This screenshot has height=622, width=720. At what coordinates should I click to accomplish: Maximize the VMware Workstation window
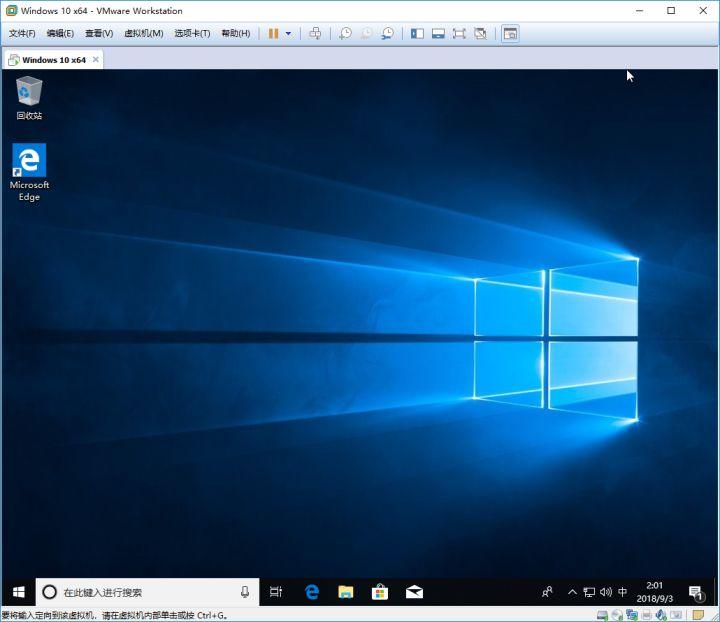click(671, 11)
